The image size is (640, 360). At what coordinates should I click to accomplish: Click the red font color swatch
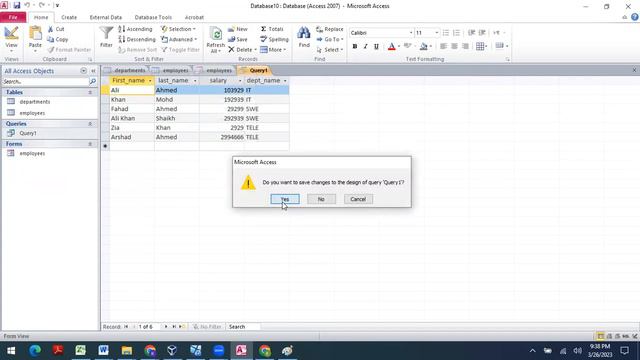391,47
